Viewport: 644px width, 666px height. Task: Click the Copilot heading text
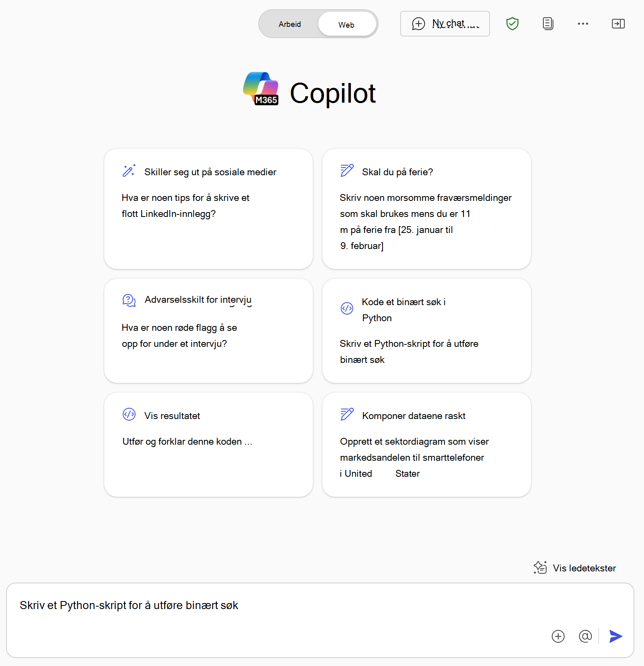[x=333, y=93]
